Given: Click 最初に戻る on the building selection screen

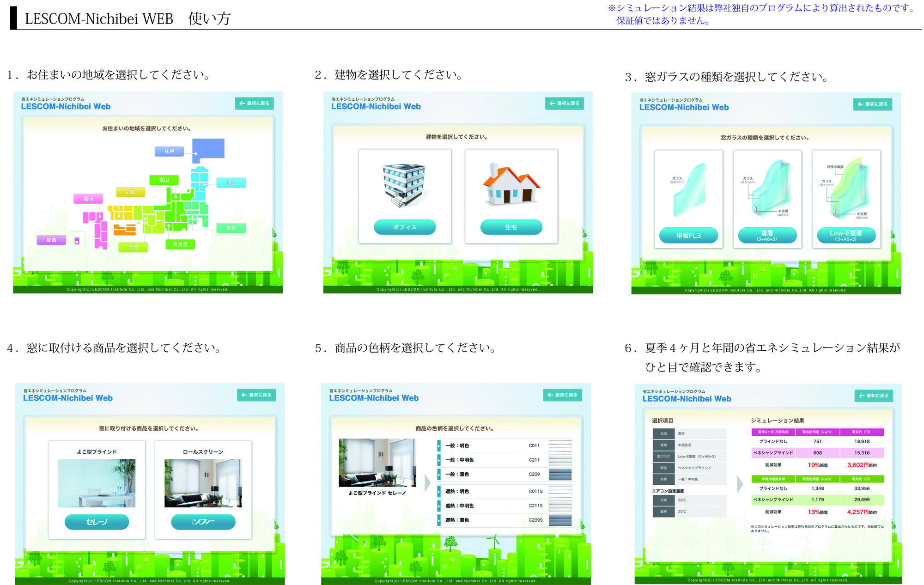Looking at the screenshot, I should pyautogui.click(x=565, y=104).
